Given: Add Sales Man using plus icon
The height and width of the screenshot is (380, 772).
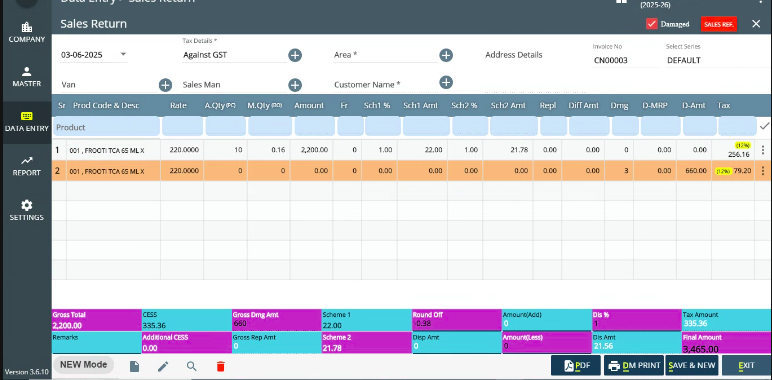Looking at the screenshot, I should (x=295, y=85).
